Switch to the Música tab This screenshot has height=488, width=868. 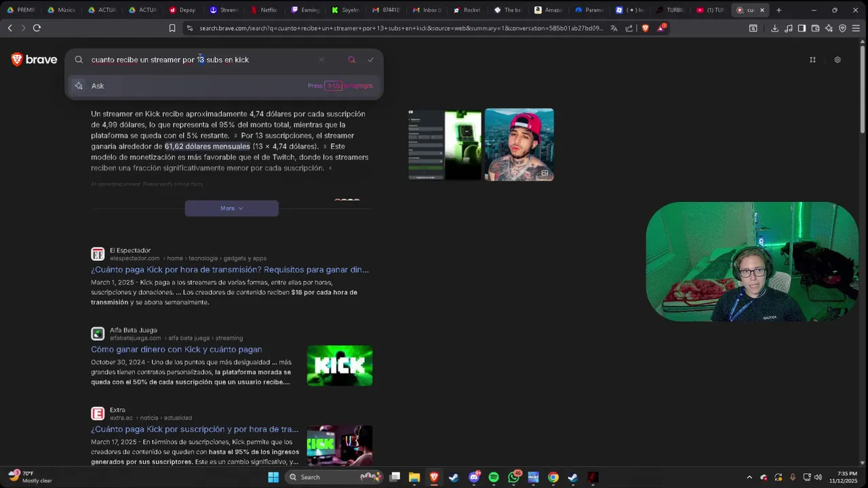(x=61, y=10)
